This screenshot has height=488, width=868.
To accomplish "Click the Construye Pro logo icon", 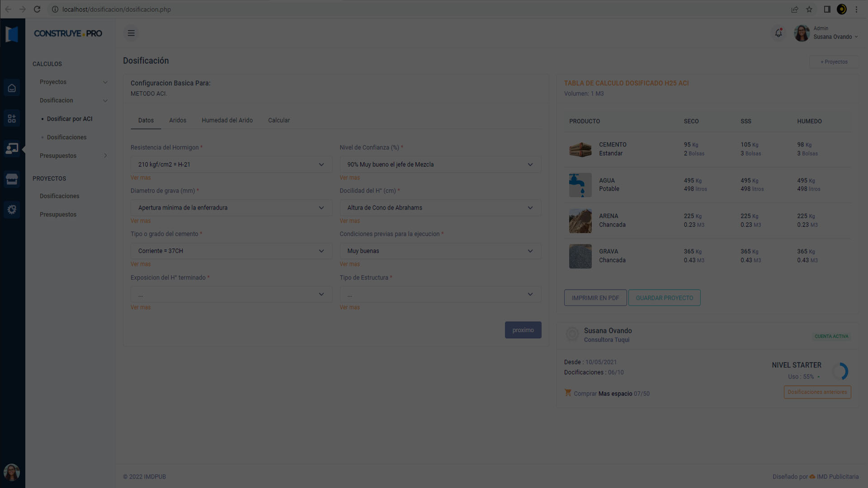I will 12,34.
